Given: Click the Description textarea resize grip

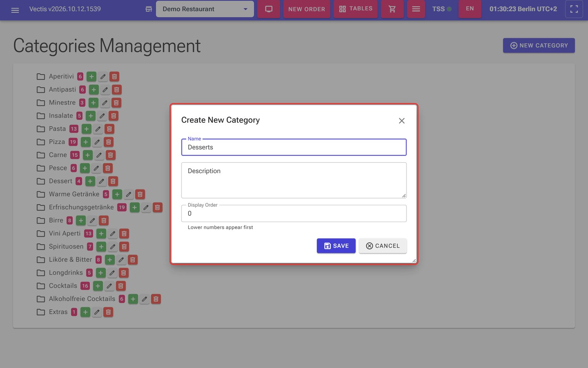Looking at the screenshot, I should tap(404, 195).
